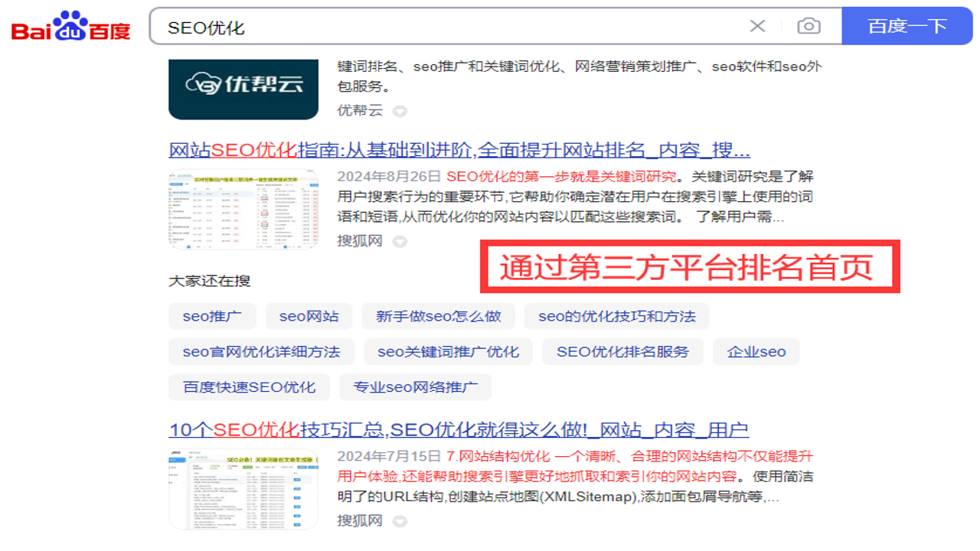Select related search 企业seo
This screenshot has width=980, height=551.
click(756, 352)
